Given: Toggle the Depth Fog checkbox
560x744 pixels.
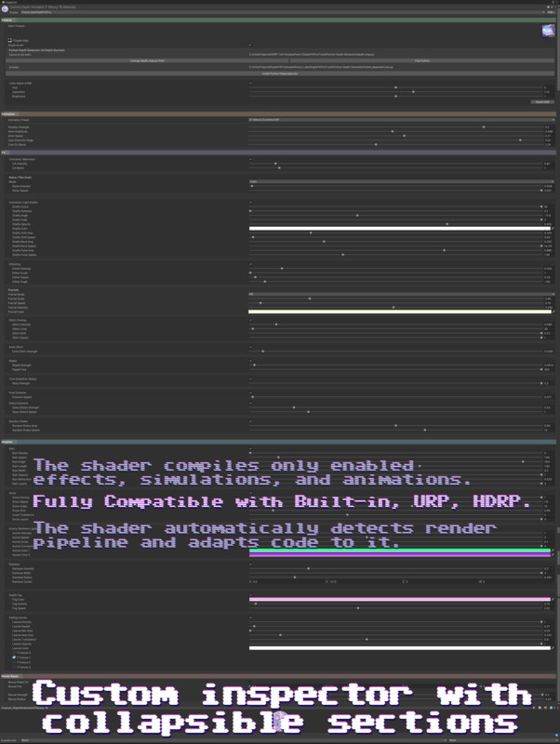Looking at the screenshot, I should (x=250, y=595).
